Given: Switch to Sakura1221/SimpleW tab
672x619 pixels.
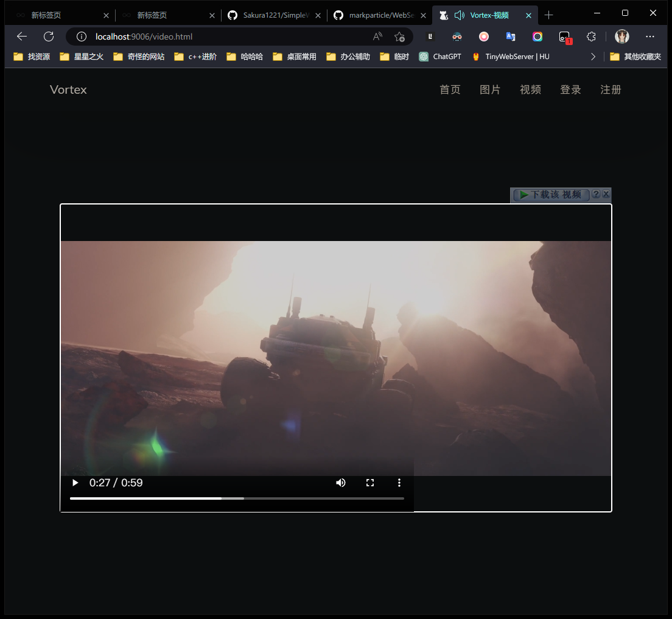Looking at the screenshot, I should 275,15.
